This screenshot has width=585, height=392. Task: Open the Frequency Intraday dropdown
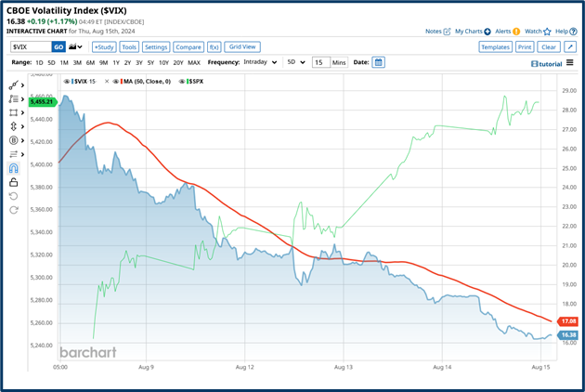(x=260, y=62)
